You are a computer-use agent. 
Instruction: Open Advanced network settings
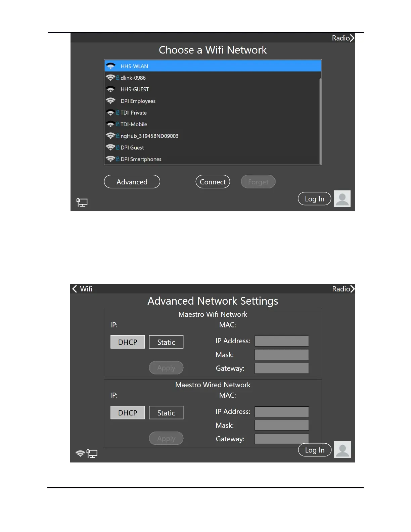click(x=132, y=182)
